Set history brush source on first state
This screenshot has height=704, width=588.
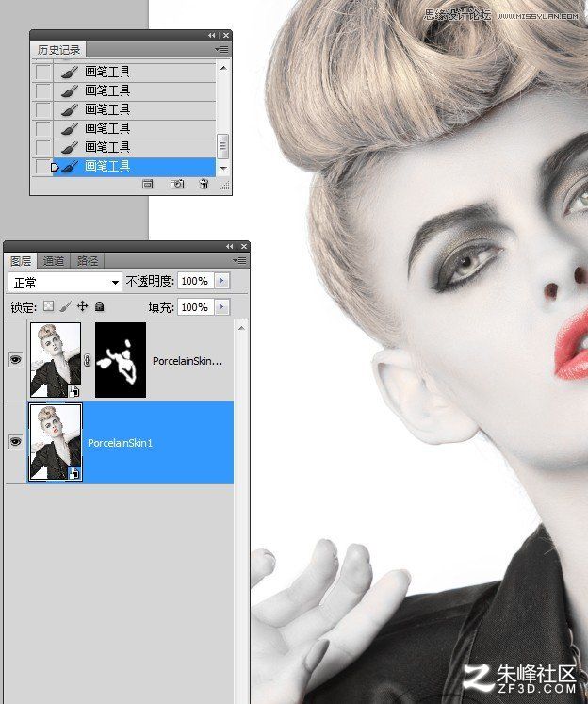(43, 72)
